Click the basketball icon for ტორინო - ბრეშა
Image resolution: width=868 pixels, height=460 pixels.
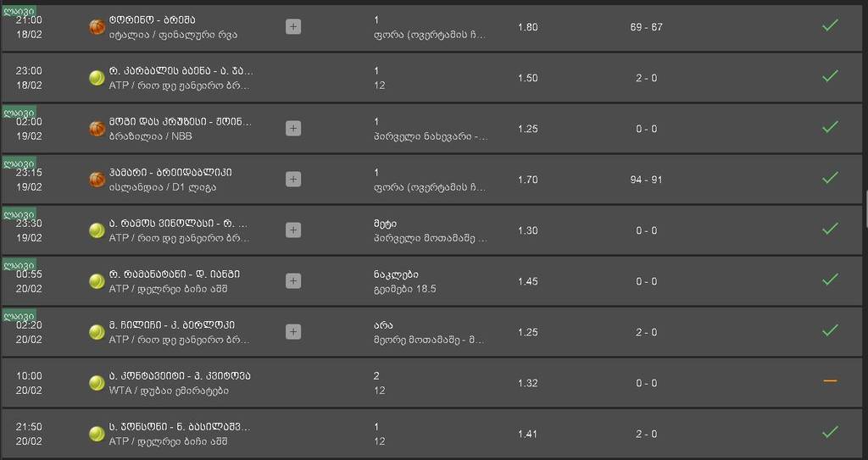tap(97, 27)
